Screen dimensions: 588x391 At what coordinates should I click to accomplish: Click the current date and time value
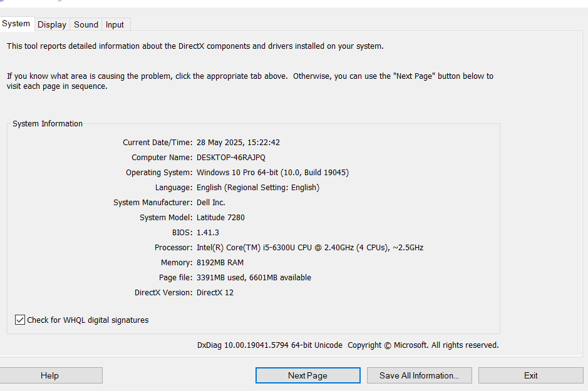[238, 143]
